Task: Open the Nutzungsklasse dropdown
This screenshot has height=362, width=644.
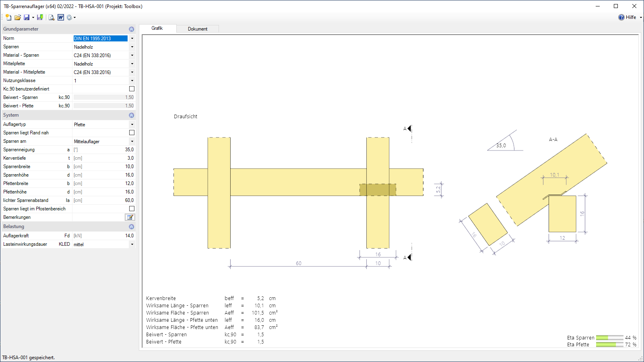Action: tap(132, 81)
